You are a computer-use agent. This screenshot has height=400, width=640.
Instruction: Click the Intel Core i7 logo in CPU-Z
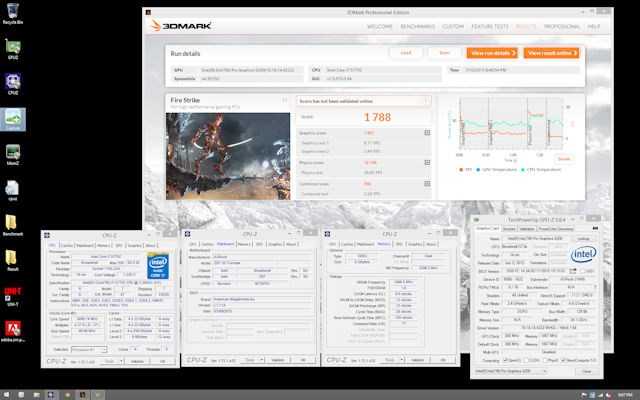coord(158,266)
